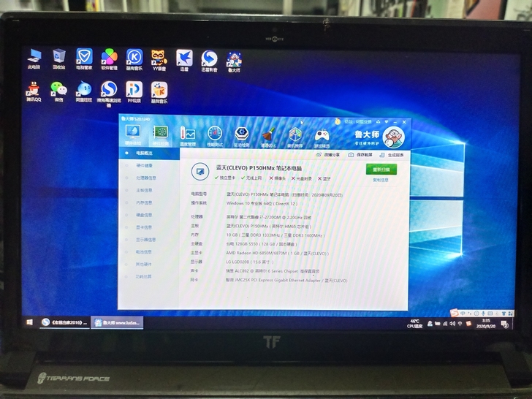Open the 游戏精选 gamepad icon

click(x=322, y=135)
